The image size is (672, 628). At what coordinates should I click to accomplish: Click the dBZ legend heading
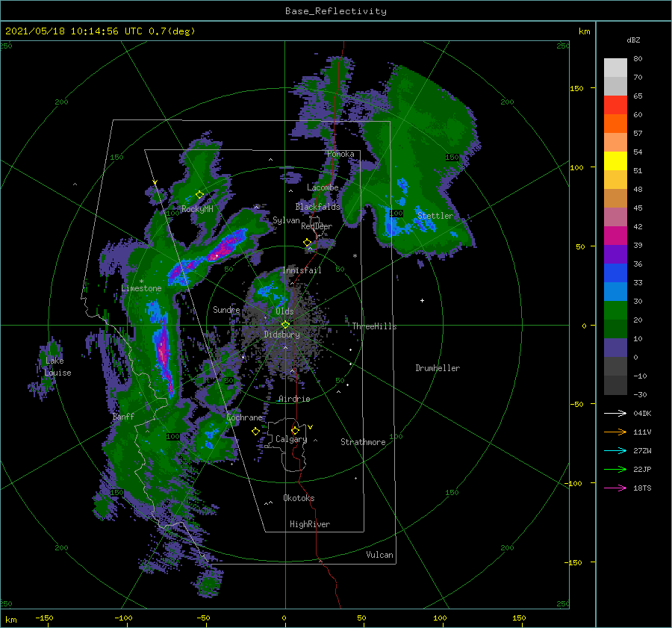pos(633,40)
